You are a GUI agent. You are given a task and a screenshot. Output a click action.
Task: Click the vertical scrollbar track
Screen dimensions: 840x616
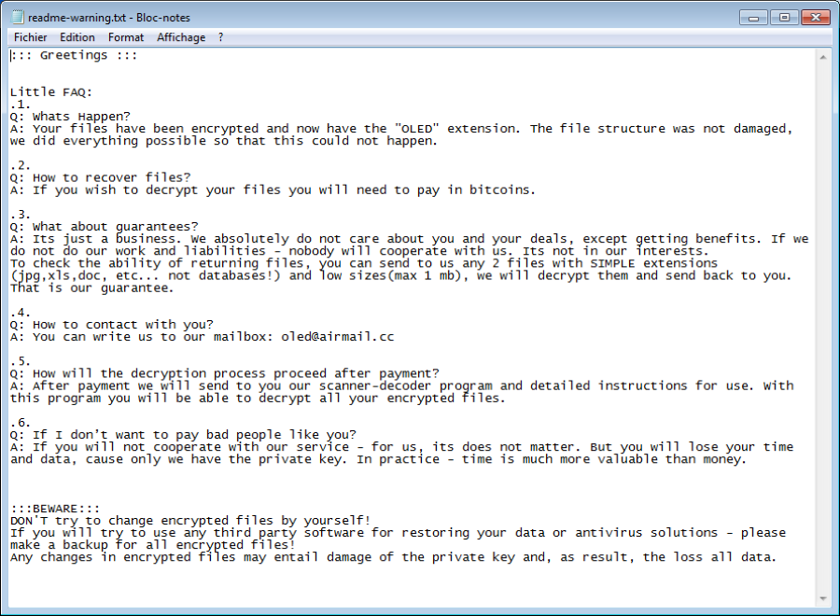coord(823,328)
